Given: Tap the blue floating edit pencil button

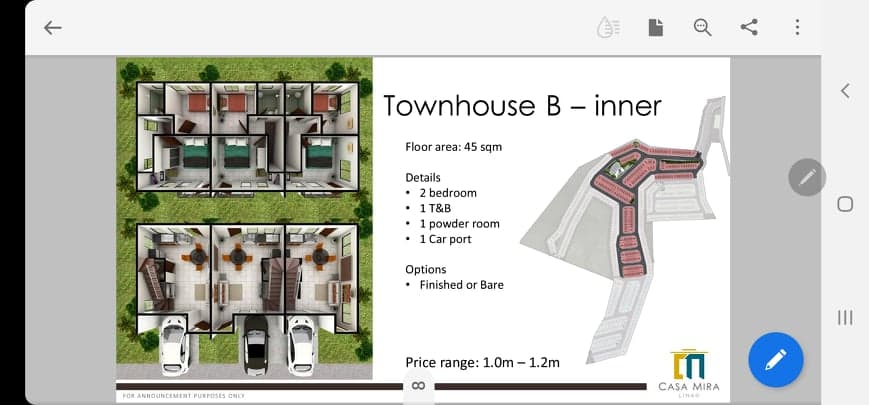Looking at the screenshot, I should 775,360.
